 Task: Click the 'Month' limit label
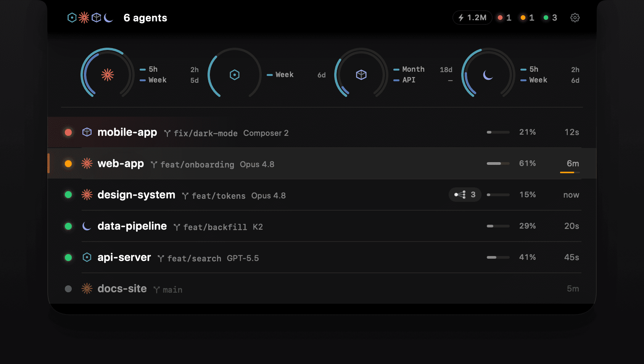(x=413, y=69)
